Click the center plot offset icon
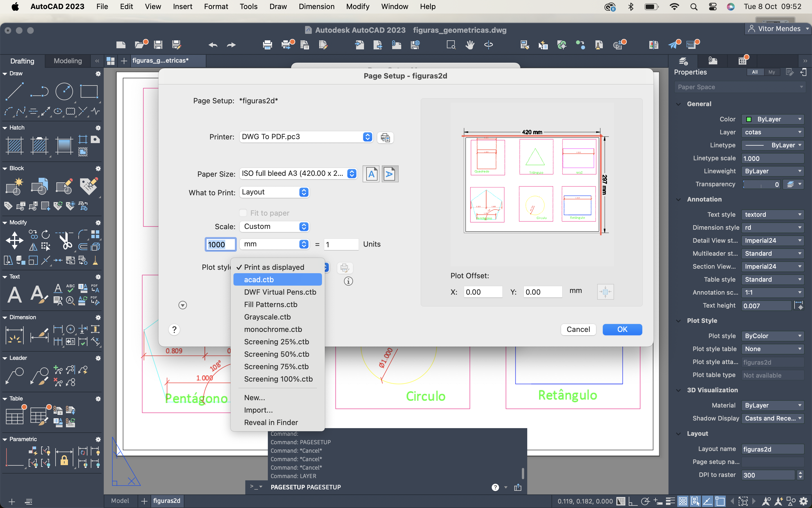The image size is (812, 508). coord(605,292)
